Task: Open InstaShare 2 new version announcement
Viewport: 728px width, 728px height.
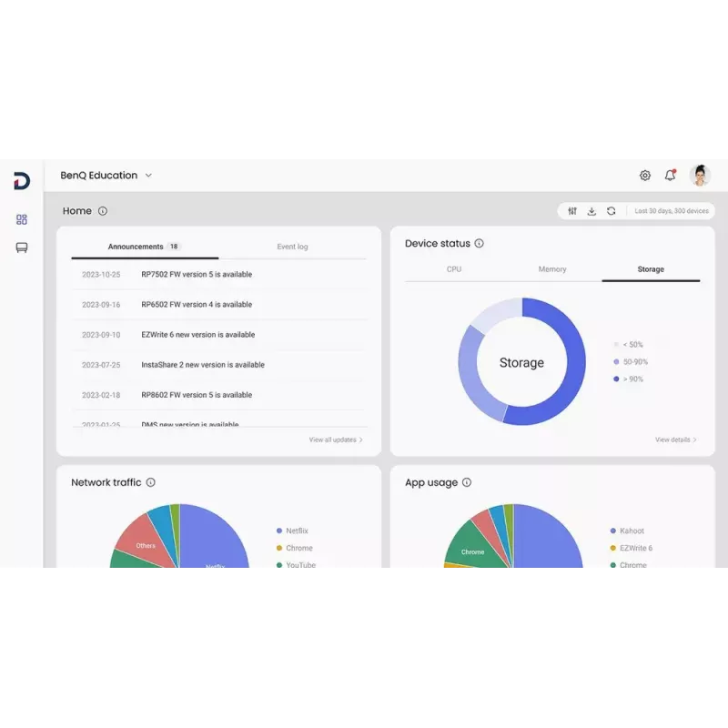Action: 203,365
